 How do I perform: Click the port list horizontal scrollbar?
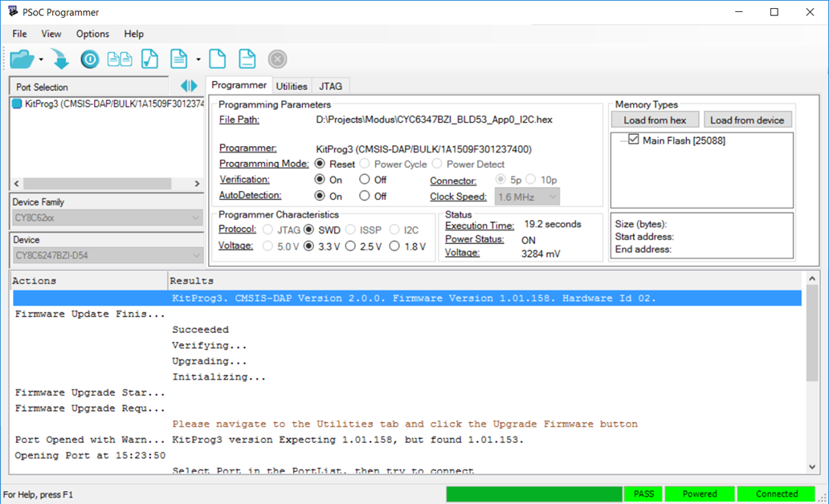pos(96,184)
